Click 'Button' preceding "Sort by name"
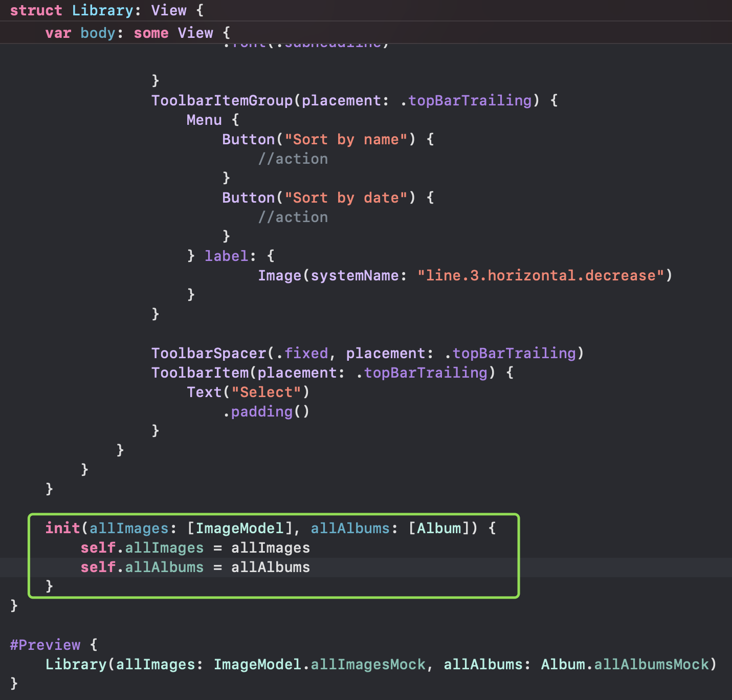The image size is (732, 700). tap(249, 139)
